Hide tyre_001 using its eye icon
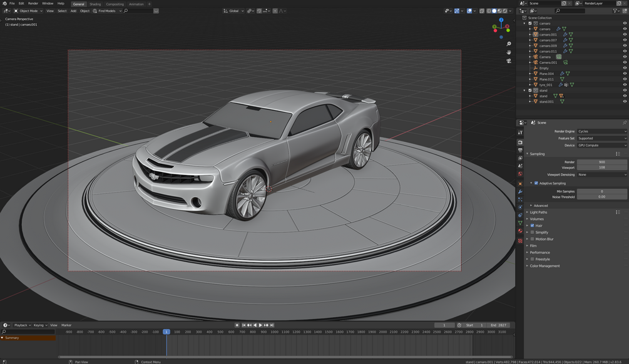629x364 pixels. point(625,85)
